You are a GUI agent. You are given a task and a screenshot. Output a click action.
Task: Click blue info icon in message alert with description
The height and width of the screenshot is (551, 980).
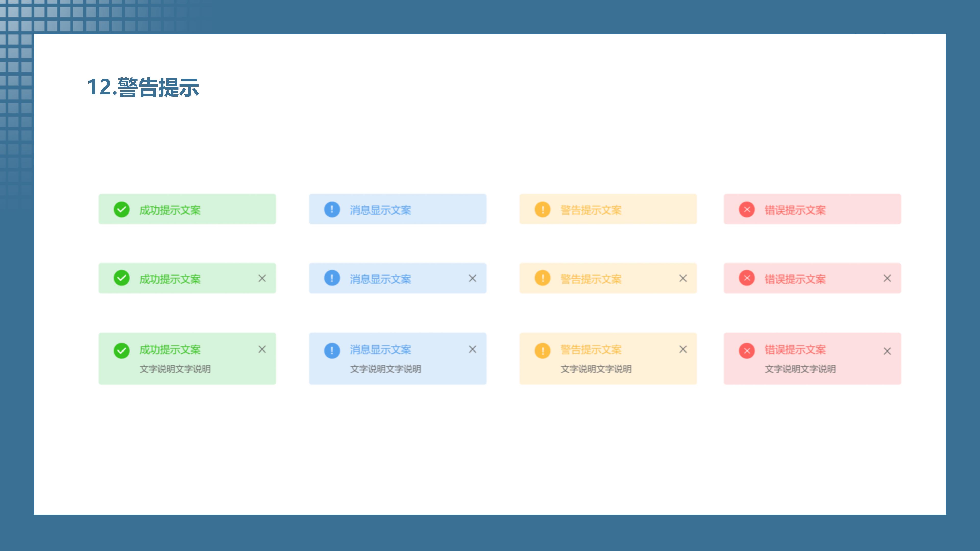pos(332,350)
